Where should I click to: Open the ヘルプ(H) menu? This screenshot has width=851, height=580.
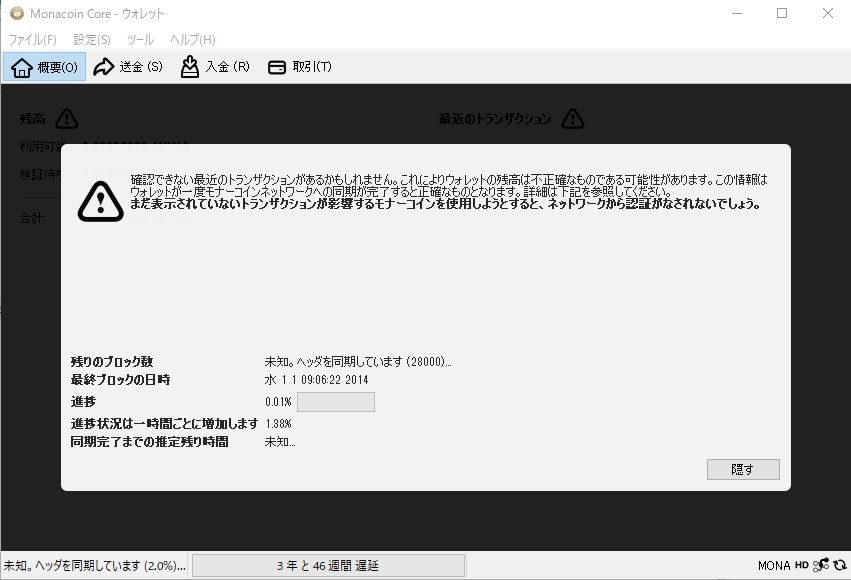pos(192,40)
